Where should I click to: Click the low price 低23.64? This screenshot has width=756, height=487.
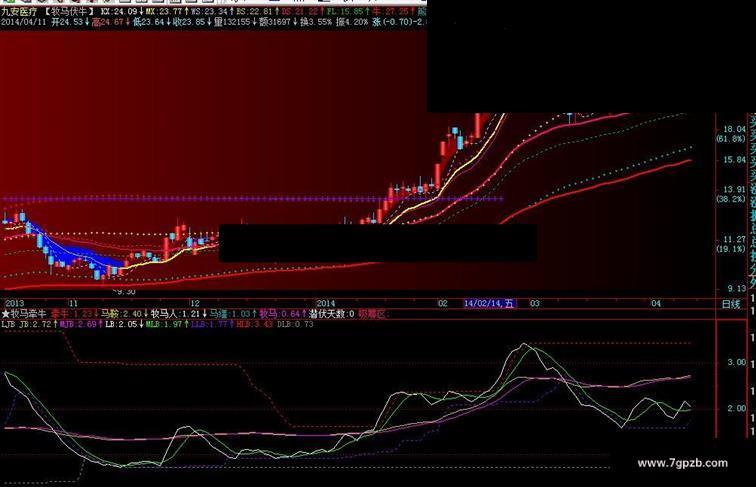[148, 22]
